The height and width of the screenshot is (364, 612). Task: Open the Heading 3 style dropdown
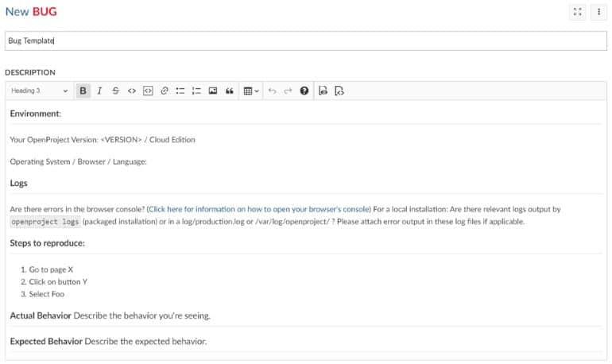(x=39, y=91)
